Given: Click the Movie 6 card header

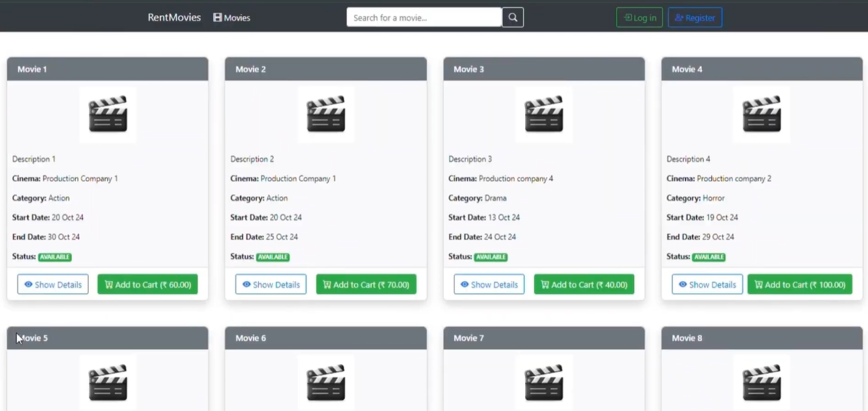Looking at the screenshot, I should click(x=326, y=338).
